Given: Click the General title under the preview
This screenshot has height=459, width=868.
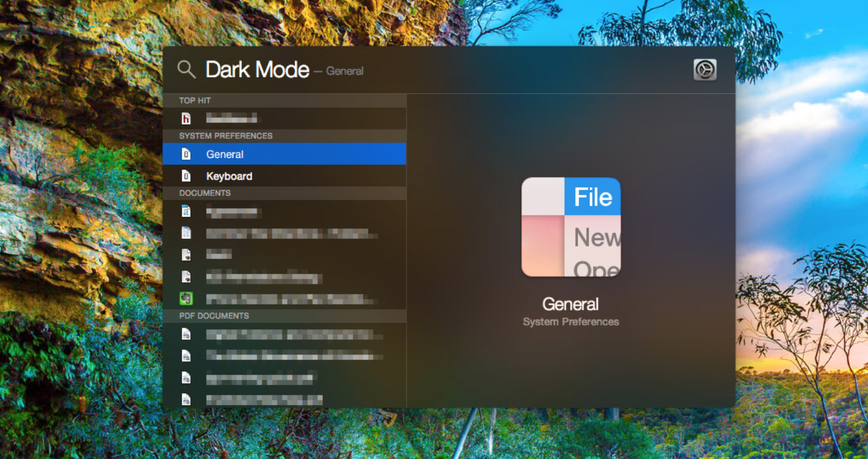Looking at the screenshot, I should click(x=571, y=304).
